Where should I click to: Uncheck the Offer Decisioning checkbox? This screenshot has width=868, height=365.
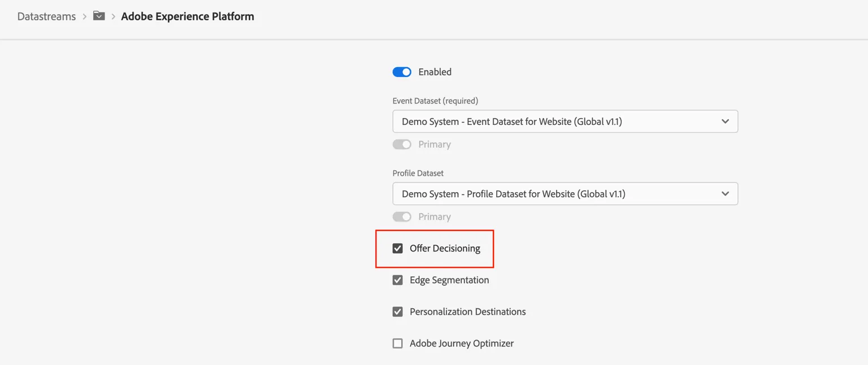click(398, 248)
